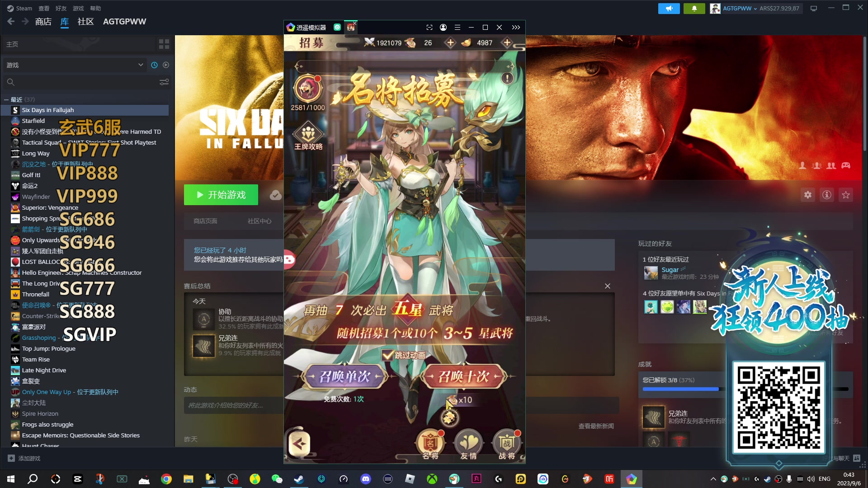The height and width of the screenshot is (488, 868).
Task: Click the library search field
Action: pyautogui.click(x=81, y=82)
